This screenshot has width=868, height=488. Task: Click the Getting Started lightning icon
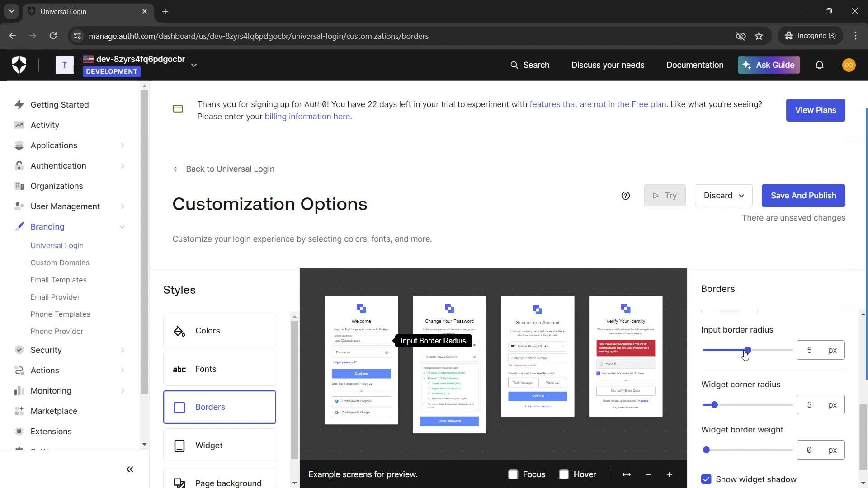[19, 105]
